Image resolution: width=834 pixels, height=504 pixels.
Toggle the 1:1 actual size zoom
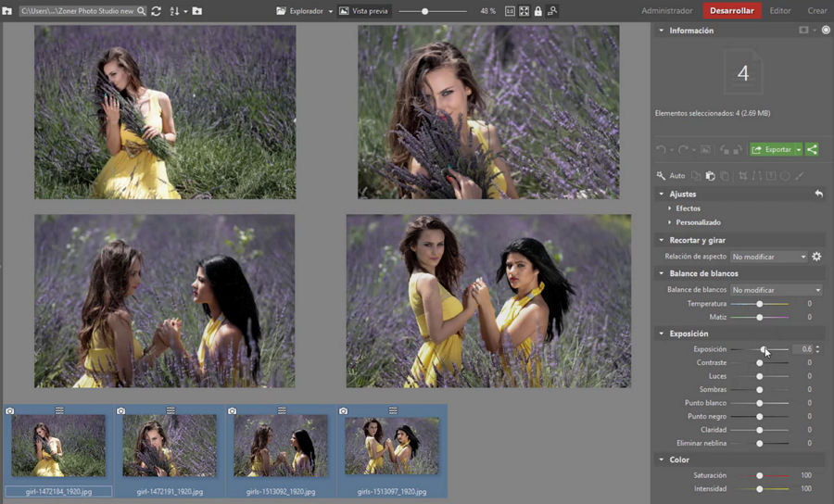pyautogui.click(x=510, y=11)
